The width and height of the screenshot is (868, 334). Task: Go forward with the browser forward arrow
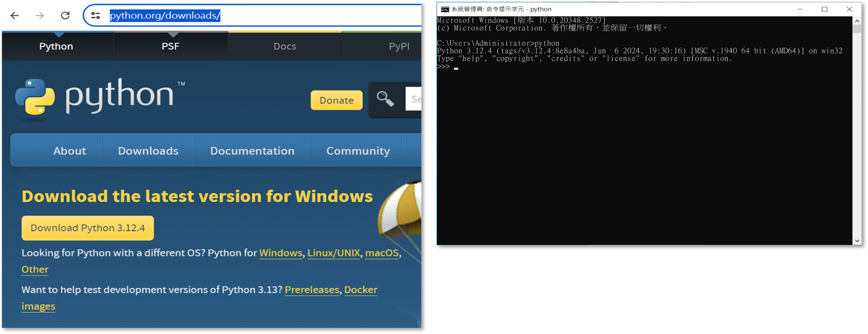(40, 15)
